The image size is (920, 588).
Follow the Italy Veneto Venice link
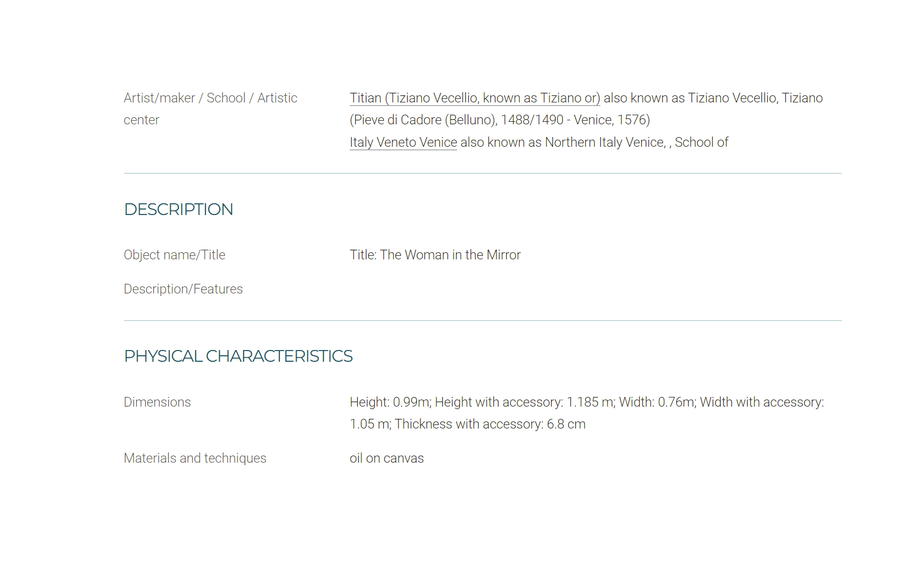[403, 142]
